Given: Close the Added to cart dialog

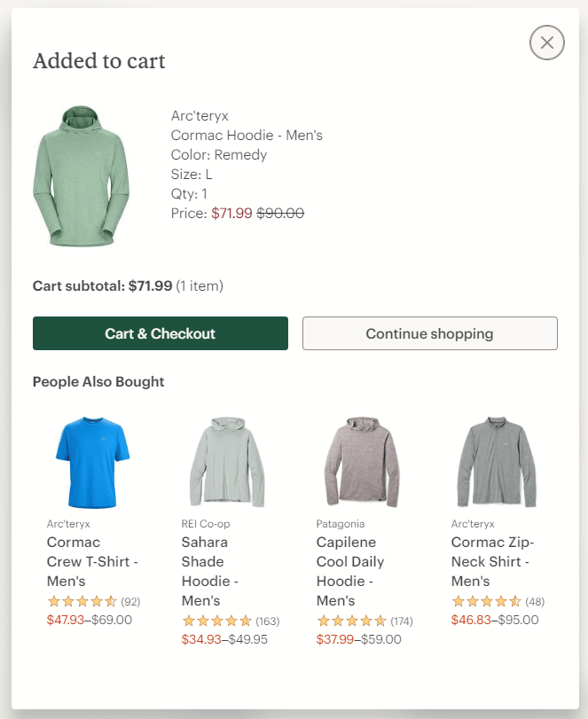Looking at the screenshot, I should [x=546, y=43].
